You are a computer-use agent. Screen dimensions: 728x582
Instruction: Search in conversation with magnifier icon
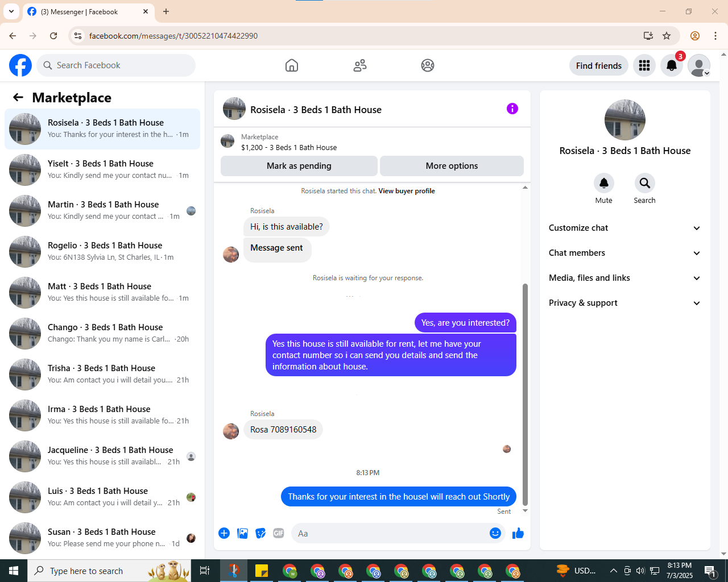tap(645, 183)
